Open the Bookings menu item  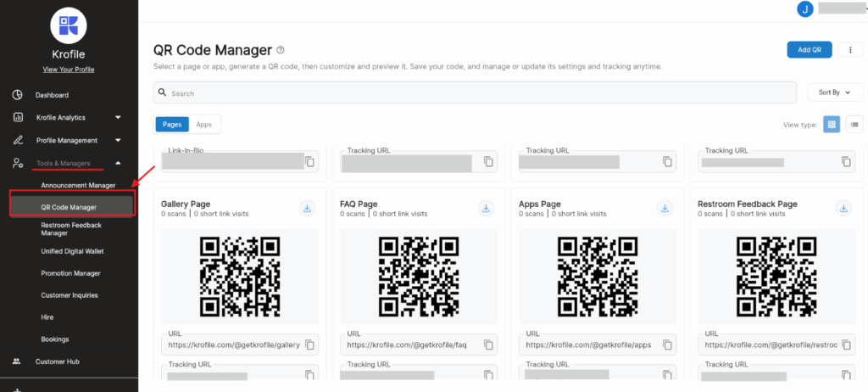click(55, 339)
